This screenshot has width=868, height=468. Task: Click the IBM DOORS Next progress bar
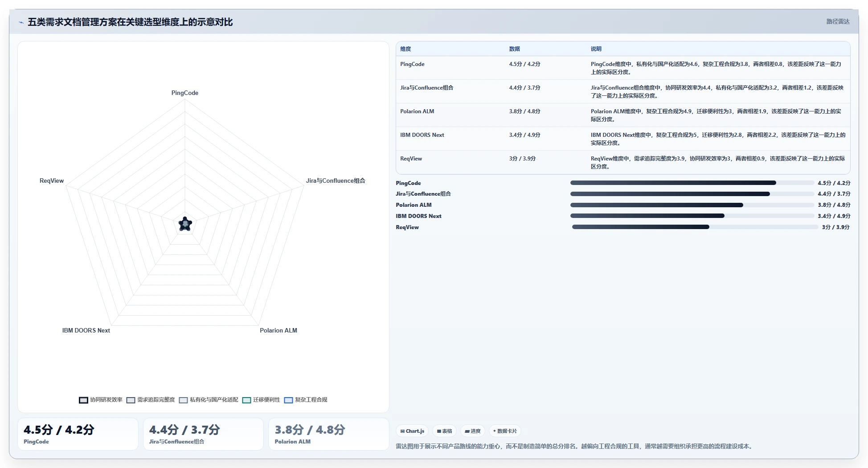click(x=692, y=216)
